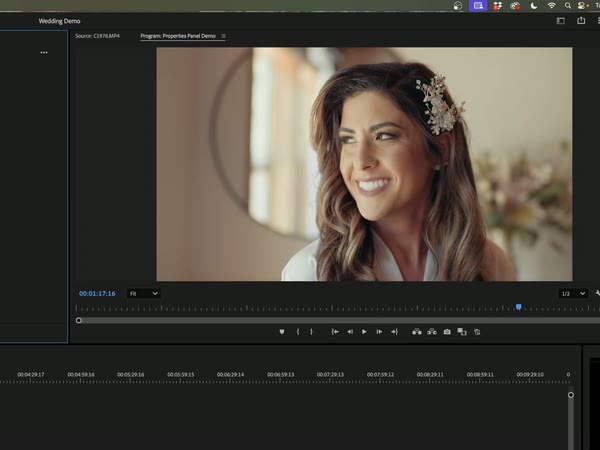Click the Mark In bracket button
The image size is (600, 450).
coord(298,332)
